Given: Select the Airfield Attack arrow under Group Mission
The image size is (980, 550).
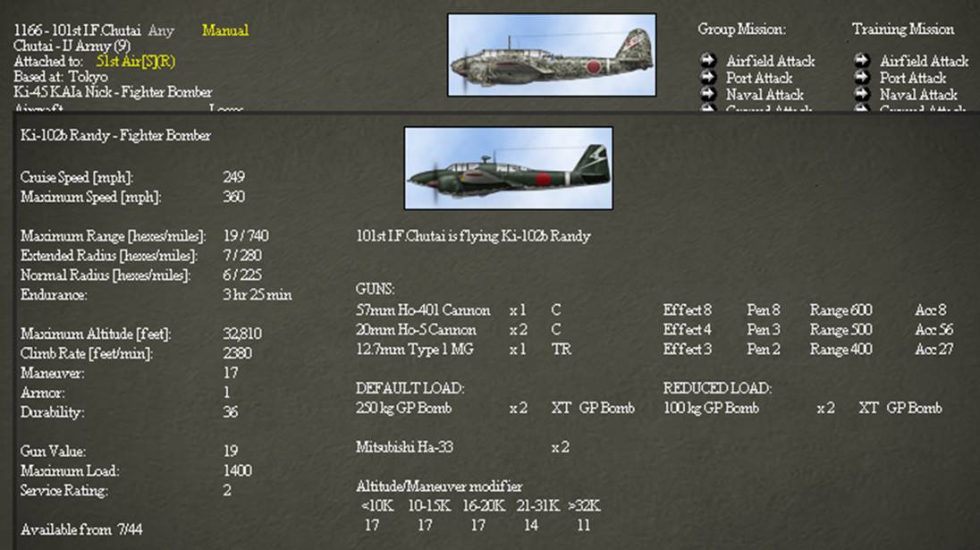Looking at the screenshot, I should tap(709, 62).
